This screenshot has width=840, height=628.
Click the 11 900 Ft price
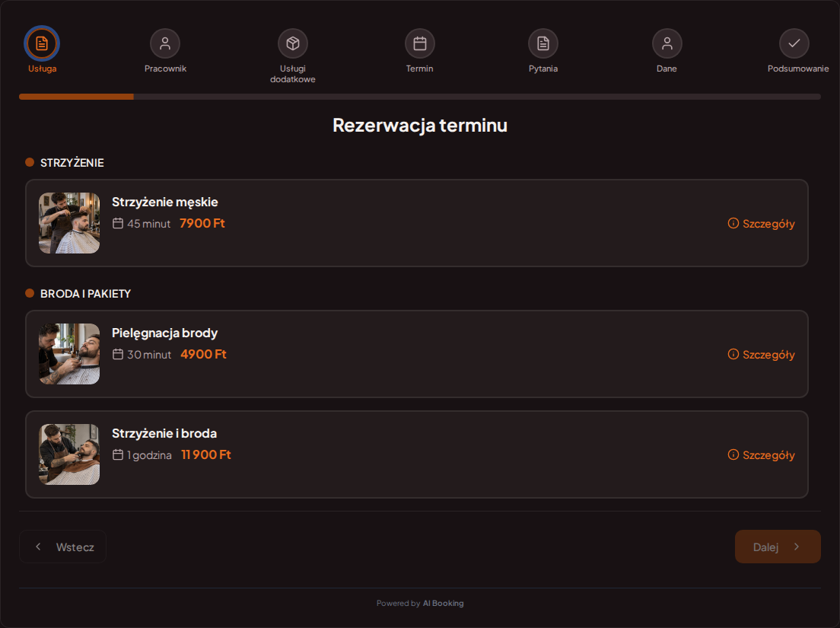pos(205,454)
